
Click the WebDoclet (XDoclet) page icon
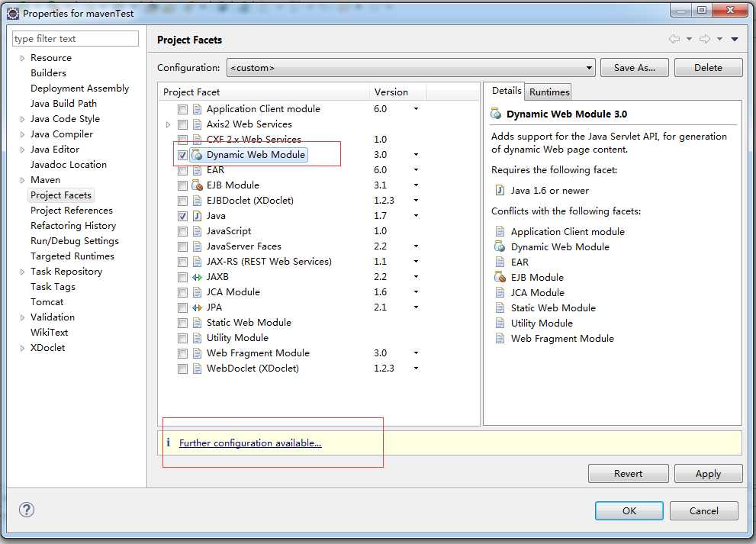pyautogui.click(x=197, y=369)
